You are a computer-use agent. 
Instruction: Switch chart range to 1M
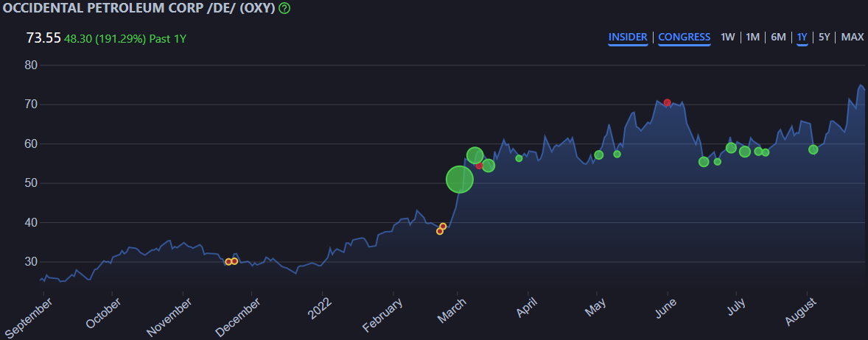753,37
